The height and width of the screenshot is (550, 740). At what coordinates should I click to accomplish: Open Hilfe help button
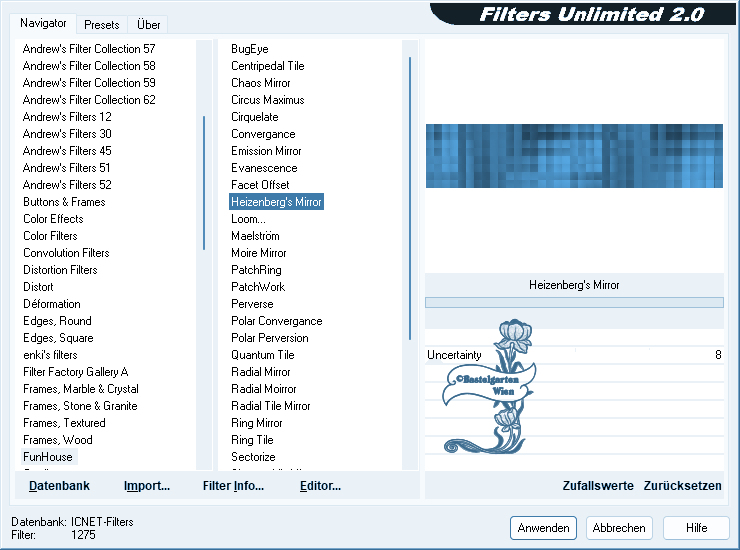[x=696, y=528]
